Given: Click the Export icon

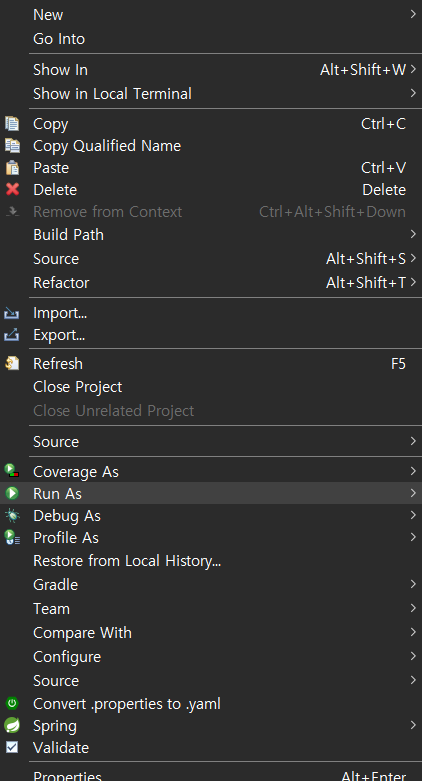Looking at the screenshot, I should click(x=11, y=335).
